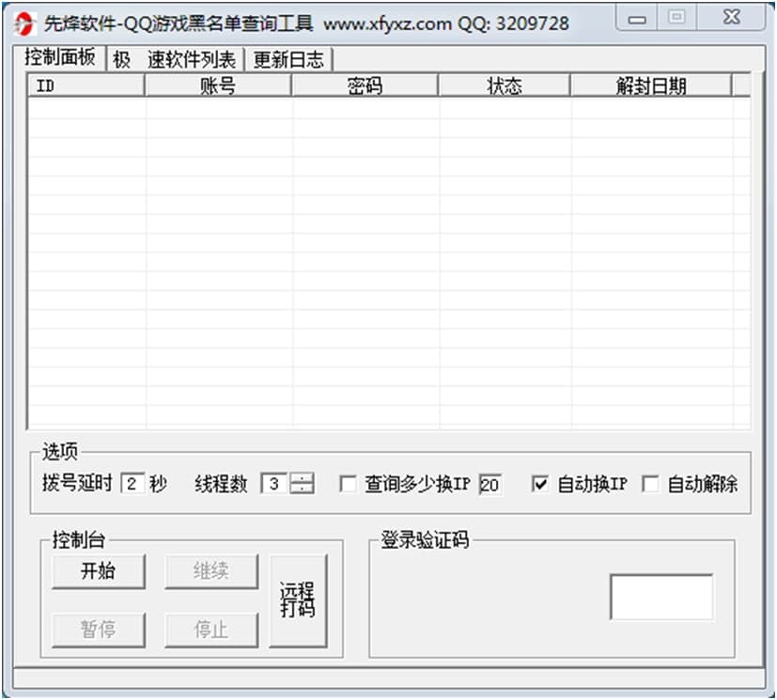777x700 pixels.
Task: Enable the 查询多少换IP checkbox
Action: (348, 484)
